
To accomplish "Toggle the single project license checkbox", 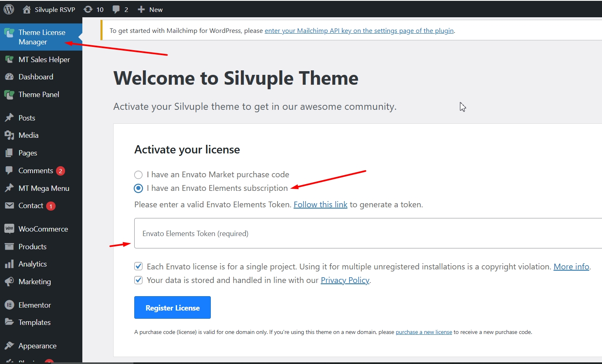I will [x=138, y=267].
